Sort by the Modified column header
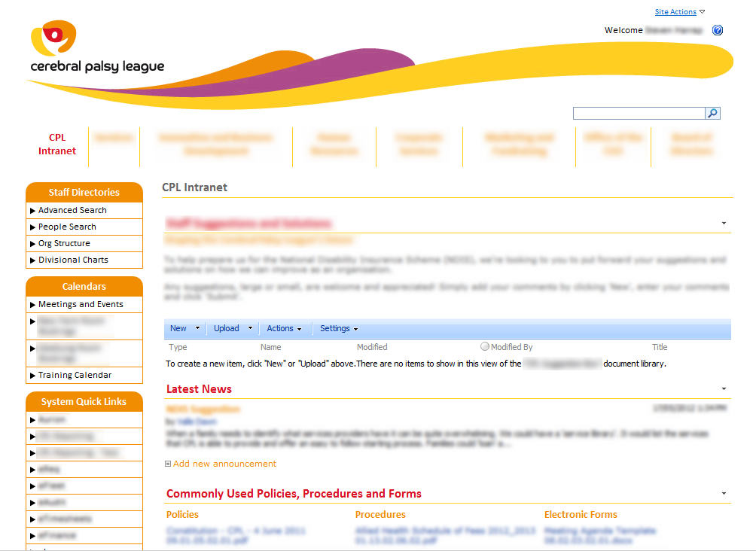 click(372, 347)
